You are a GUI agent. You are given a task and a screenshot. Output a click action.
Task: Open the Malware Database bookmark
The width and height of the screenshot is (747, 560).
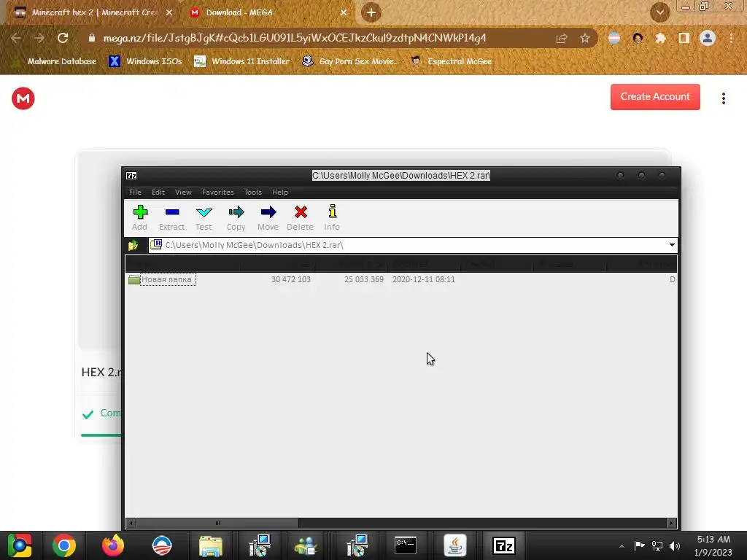(54, 61)
